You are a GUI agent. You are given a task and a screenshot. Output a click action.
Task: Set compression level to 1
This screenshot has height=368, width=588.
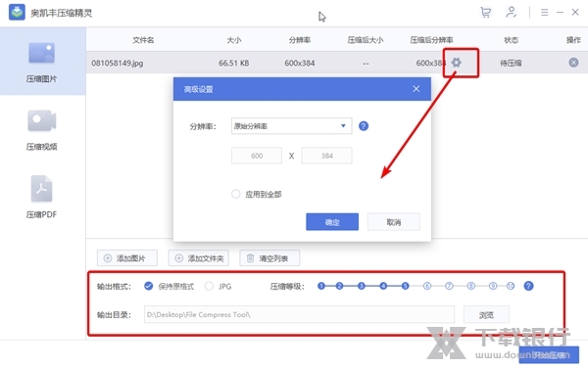(x=321, y=286)
